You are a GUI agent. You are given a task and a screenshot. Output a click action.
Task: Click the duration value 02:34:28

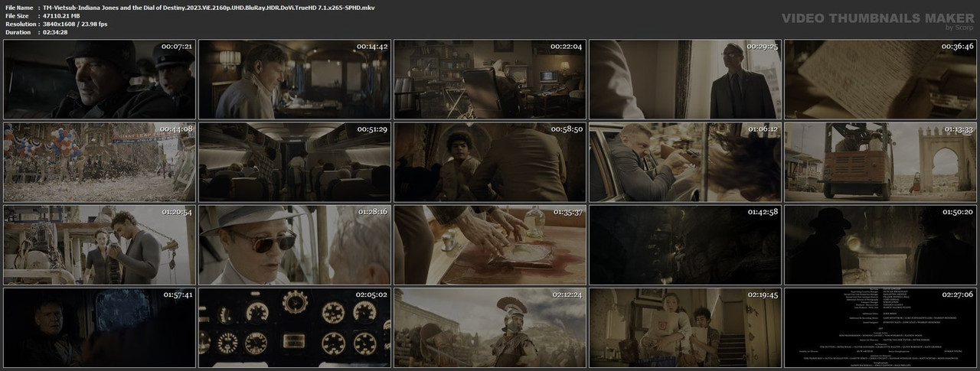tap(56, 32)
